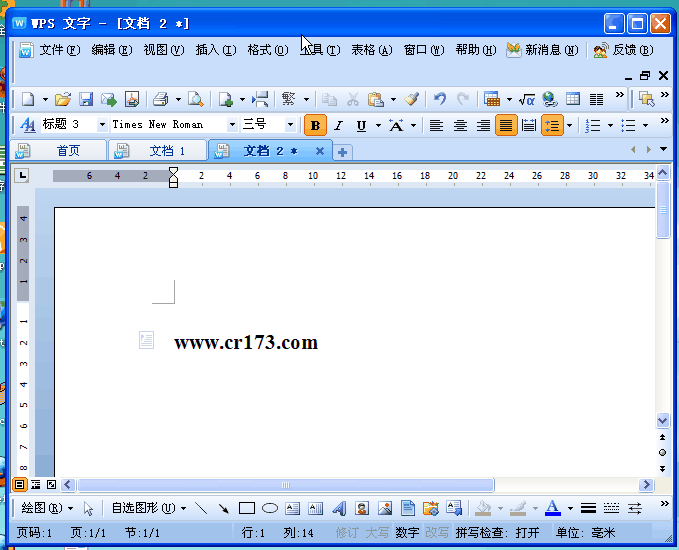Switch to the 首页 home tab
This screenshot has width=679, height=550.
58,151
